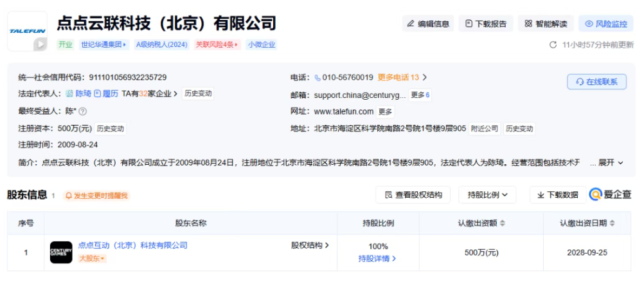The height and width of the screenshot is (282, 644).
Task: Click the TALEFUN company logo
Action: click(x=28, y=32)
